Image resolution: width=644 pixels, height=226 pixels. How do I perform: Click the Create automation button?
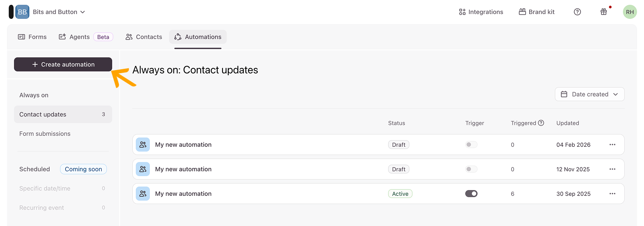pos(63,64)
